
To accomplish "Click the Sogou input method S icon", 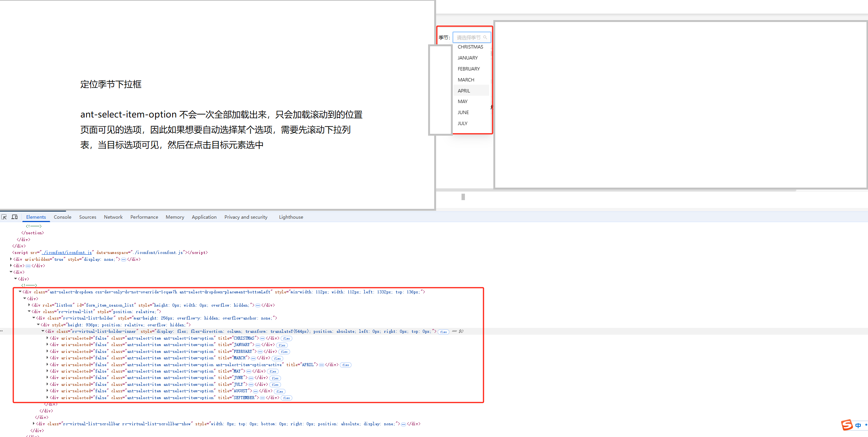I will point(847,425).
